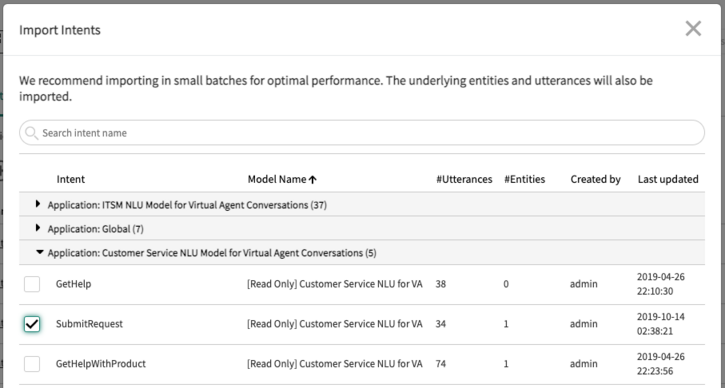This screenshot has height=388, width=725.
Task: Close the Import Intents dialog
Action: 693,29
